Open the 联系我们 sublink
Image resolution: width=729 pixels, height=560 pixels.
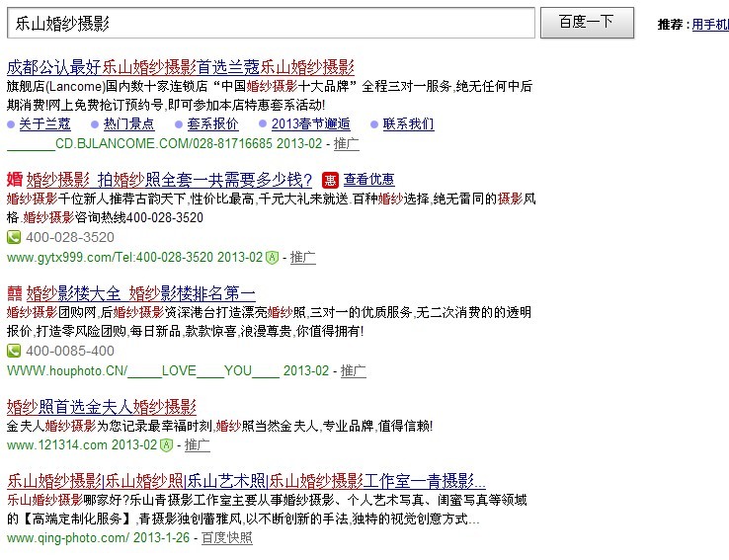click(408, 124)
